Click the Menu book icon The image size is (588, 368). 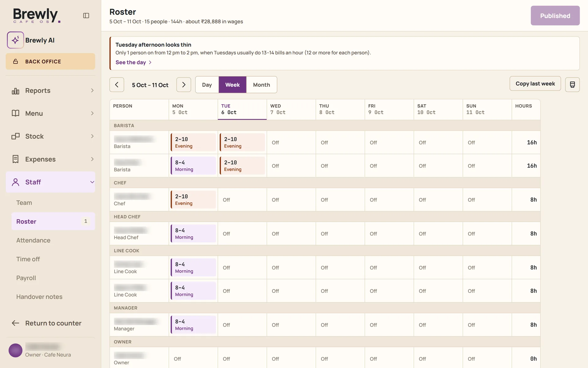pyautogui.click(x=16, y=113)
